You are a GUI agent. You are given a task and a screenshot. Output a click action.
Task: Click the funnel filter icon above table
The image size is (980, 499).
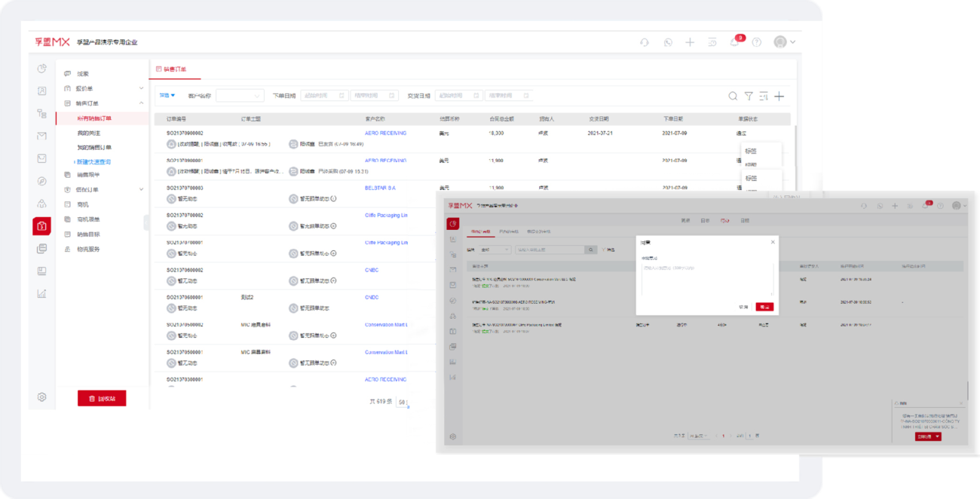coord(749,96)
